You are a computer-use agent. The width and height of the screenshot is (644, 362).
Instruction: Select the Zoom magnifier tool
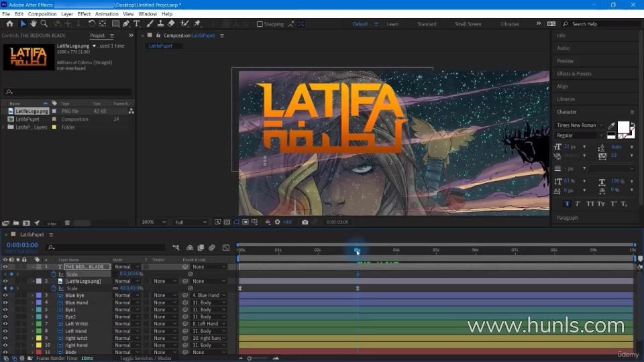[x=44, y=24]
